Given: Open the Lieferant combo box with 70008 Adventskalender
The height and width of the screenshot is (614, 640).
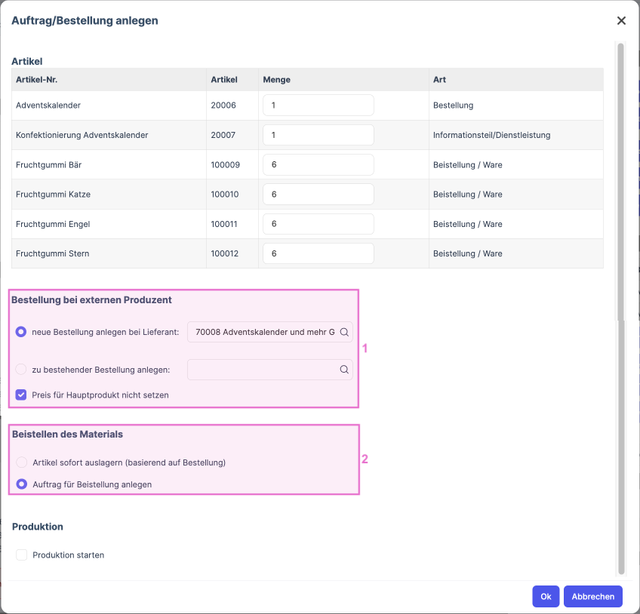Looking at the screenshot, I should 263,332.
